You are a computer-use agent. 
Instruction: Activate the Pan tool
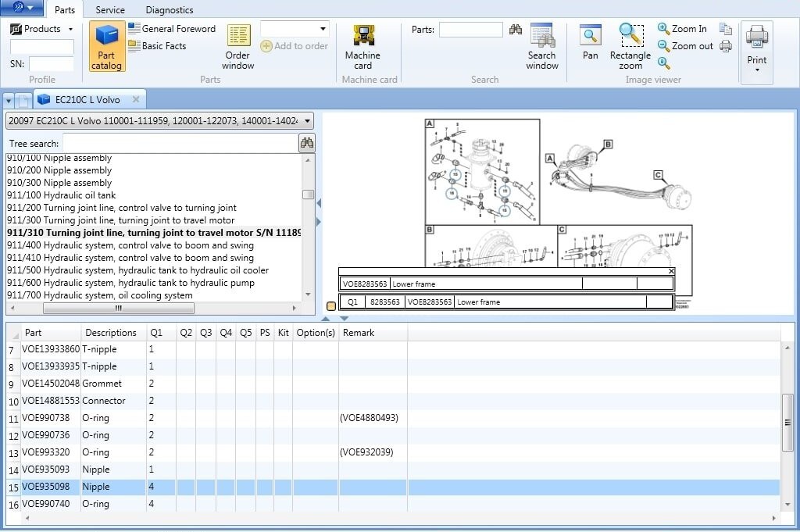[x=591, y=42]
